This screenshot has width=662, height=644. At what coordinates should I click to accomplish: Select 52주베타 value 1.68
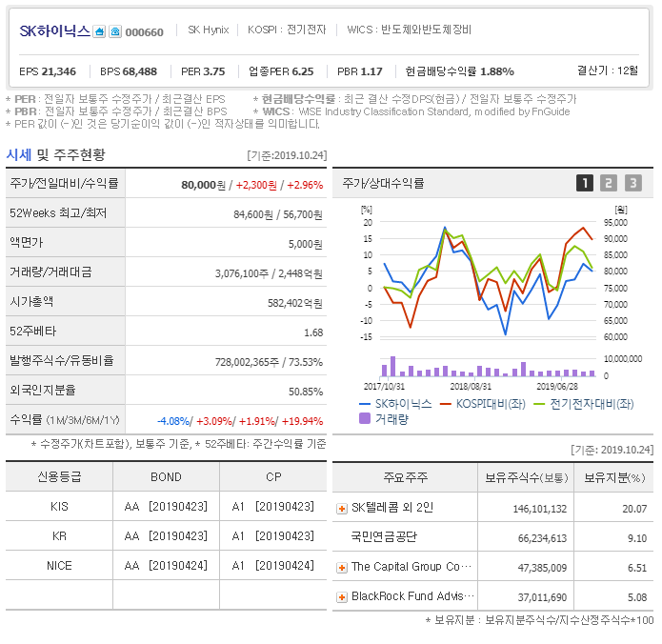click(x=313, y=332)
